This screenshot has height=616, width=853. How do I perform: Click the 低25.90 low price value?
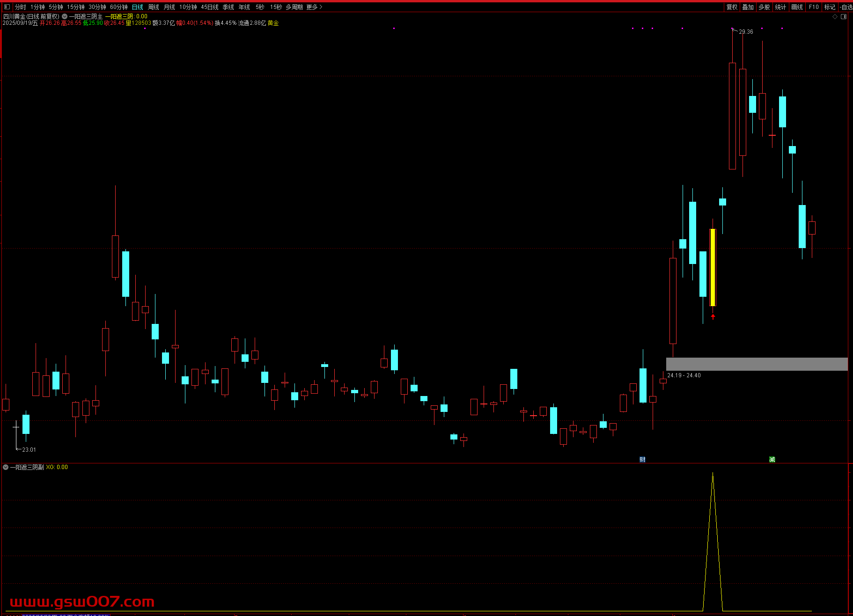tap(93, 23)
